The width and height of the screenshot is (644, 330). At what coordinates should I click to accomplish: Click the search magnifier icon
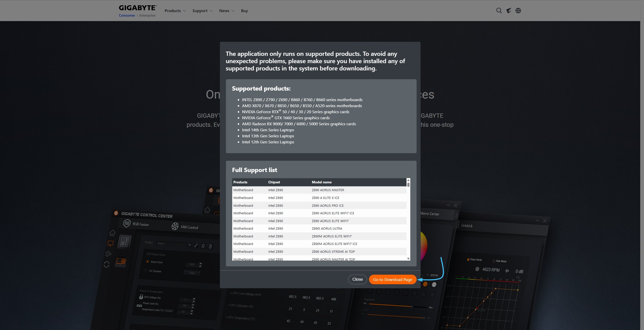(499, 11)
